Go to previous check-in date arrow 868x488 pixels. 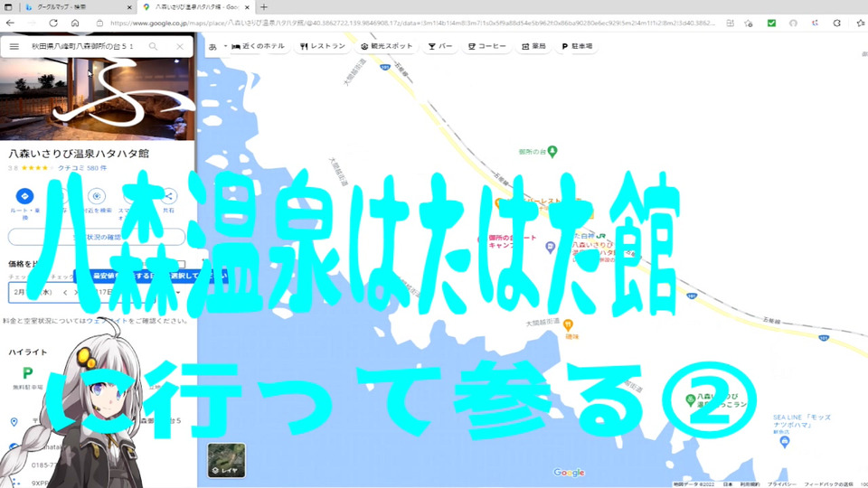click(65, 292)
